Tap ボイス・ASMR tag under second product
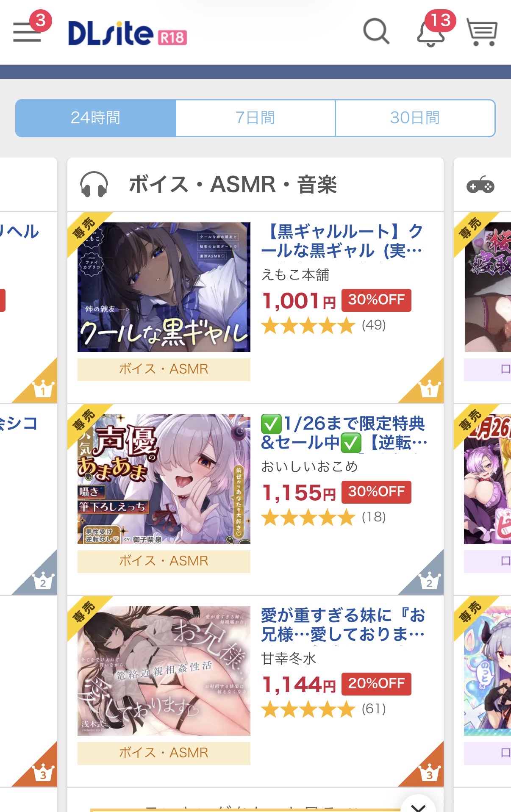Image resolution: width=511 pixels, height=812 pixels. tap(164, 561)
